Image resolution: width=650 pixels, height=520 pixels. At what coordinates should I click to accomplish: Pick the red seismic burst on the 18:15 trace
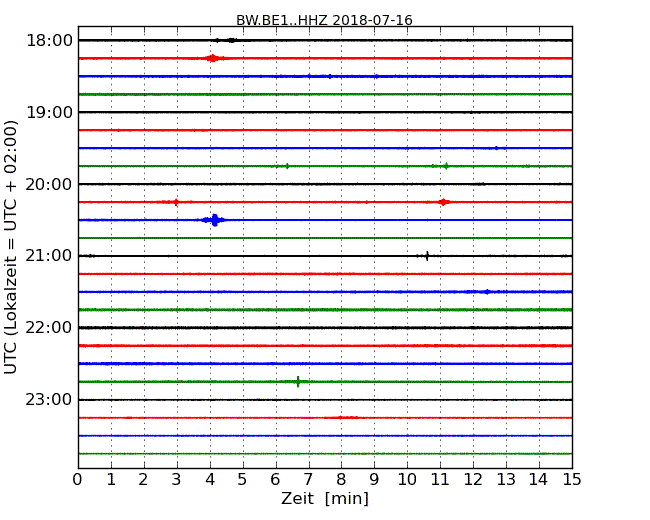(x=212, y=58)
